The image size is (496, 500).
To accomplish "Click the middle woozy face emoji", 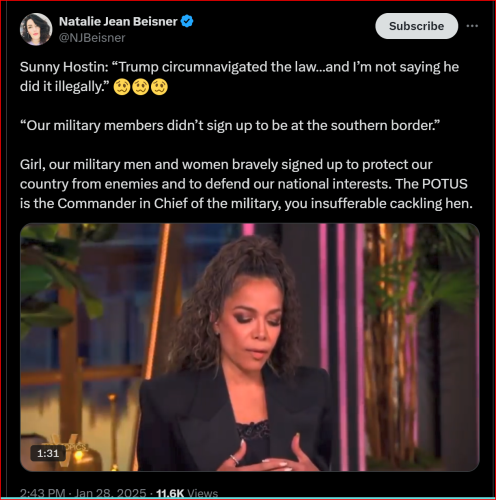I will [x=141, y=87].
